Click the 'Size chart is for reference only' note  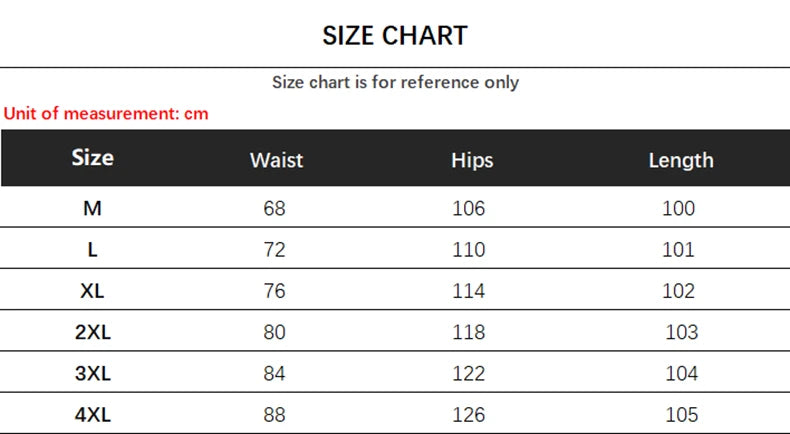point(395,82)
